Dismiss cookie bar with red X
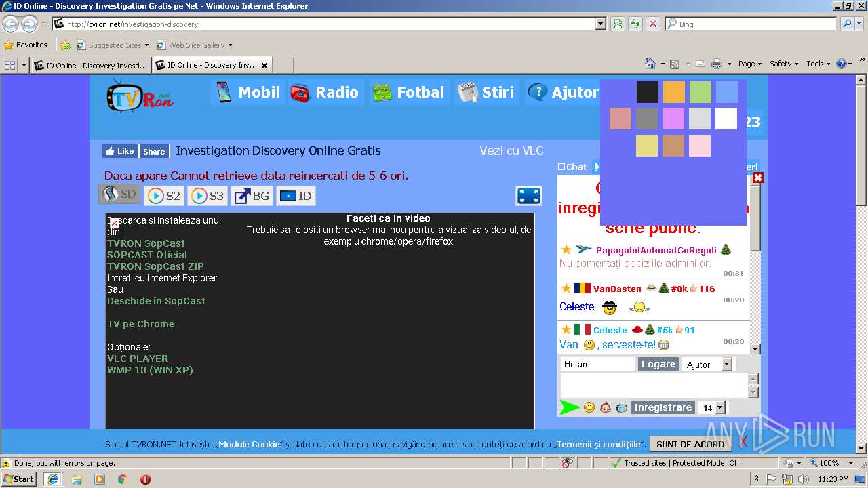This screenshot has height=488, width=868. pos(743,443)
